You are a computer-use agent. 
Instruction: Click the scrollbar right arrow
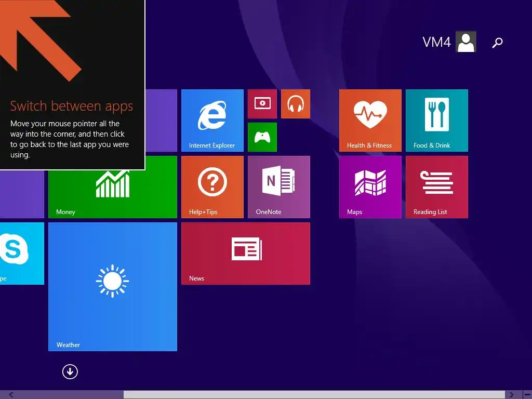pos(512,395)
